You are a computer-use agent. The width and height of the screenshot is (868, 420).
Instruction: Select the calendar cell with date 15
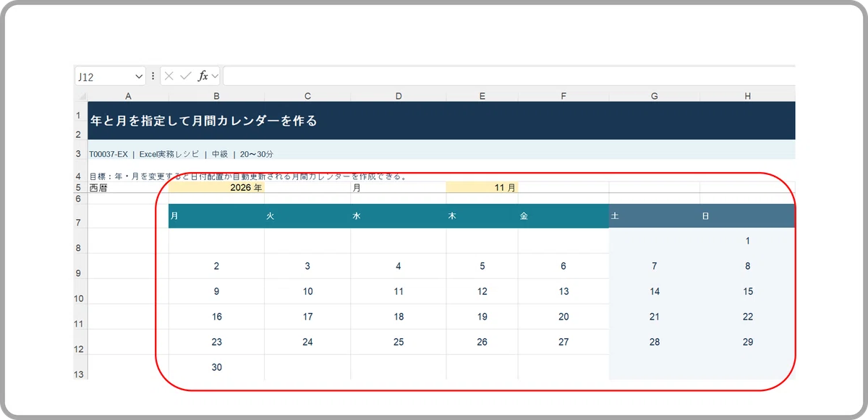pyautogui.click(x=747, y=291)
